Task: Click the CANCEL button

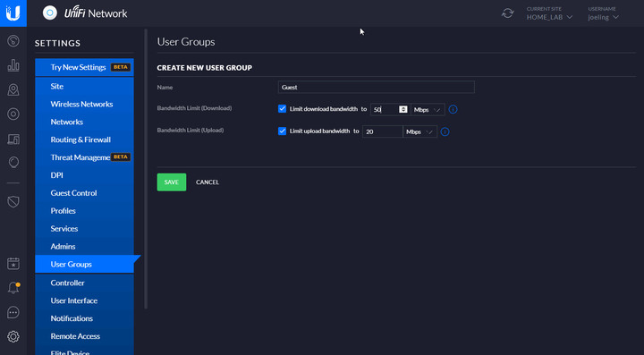Action: (x=208, y=182)
